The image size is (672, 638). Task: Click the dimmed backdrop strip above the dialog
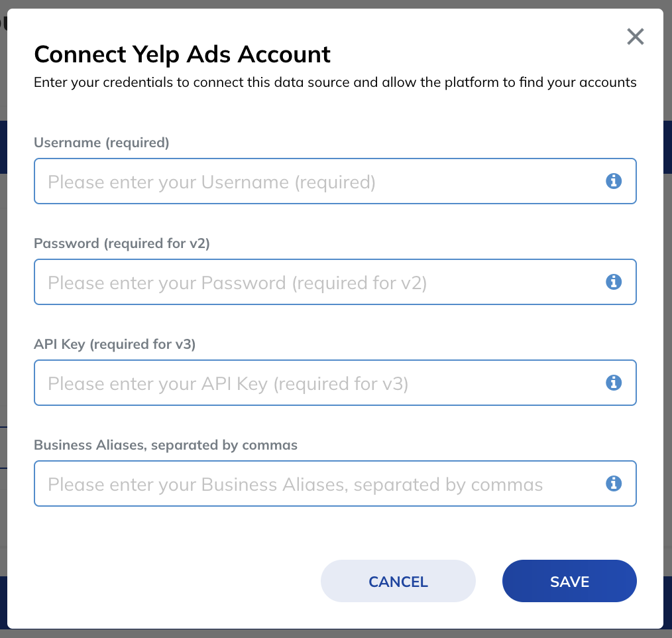pyautogui.click(x=336, y=4)
